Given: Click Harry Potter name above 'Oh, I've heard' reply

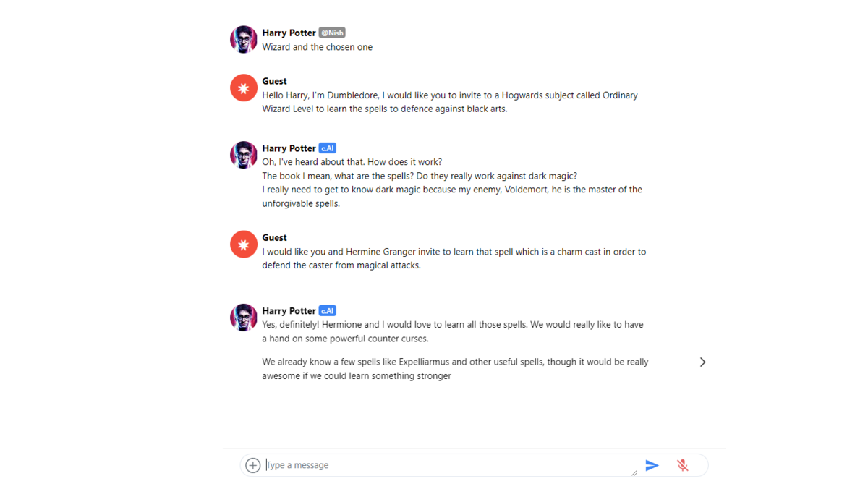Looking at the screenshot, I should (289, 148).
